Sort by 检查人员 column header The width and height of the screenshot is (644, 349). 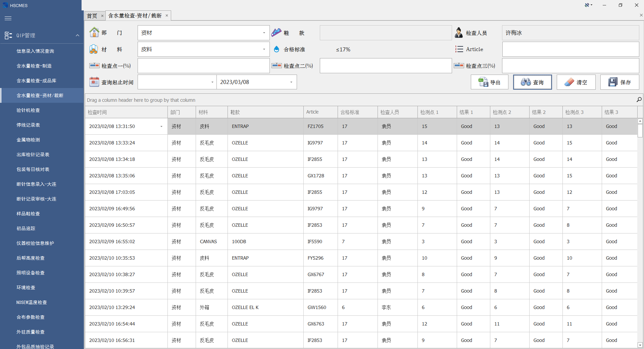398,112
